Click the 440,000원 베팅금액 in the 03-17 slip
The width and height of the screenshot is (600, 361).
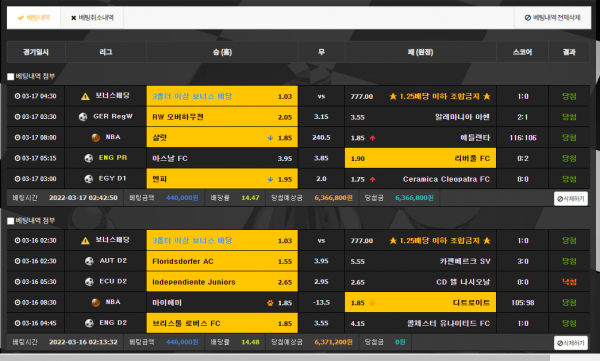pyautogui.click(x=182, y=198)
